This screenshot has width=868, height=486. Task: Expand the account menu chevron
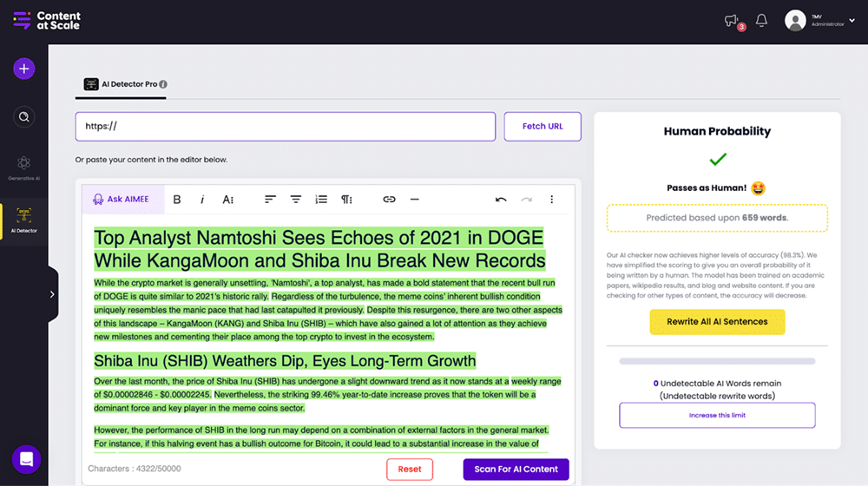pos(852,21)
